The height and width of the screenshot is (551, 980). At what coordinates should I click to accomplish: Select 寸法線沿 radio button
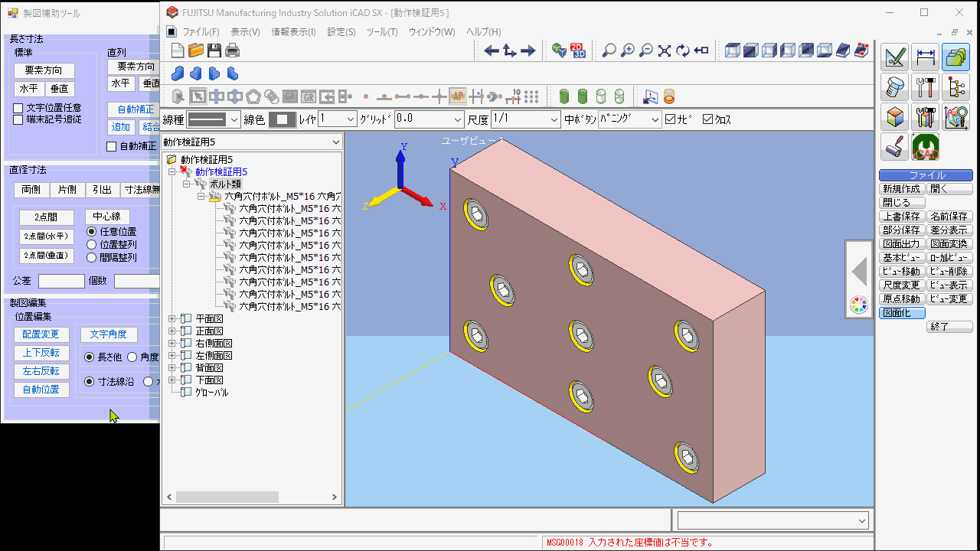[x=90, y=381]
